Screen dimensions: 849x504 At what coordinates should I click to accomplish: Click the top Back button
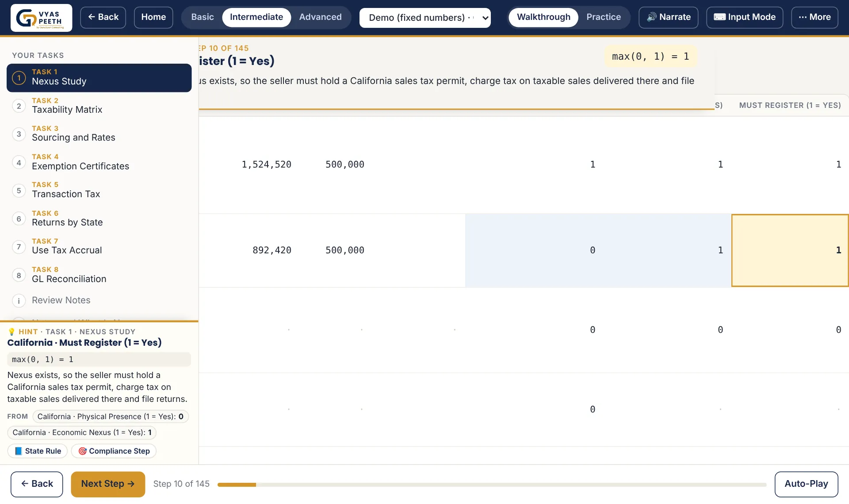[x=103, y=17]
